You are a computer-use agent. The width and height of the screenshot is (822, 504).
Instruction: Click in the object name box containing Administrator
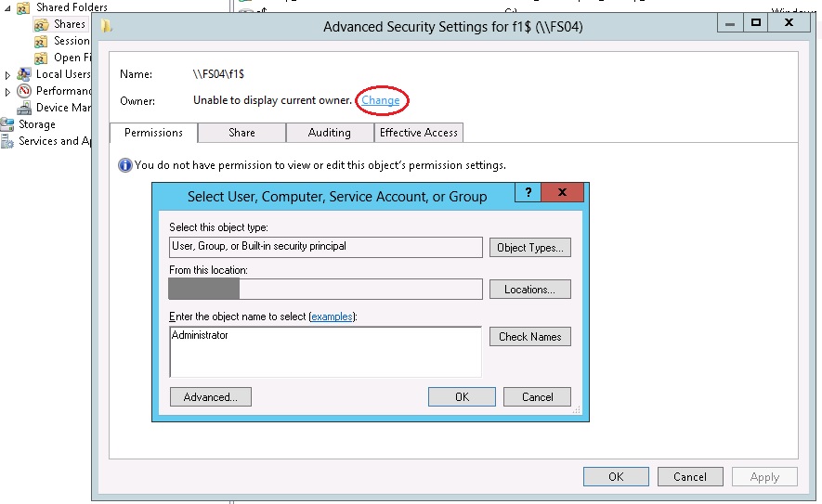[326, 352]
